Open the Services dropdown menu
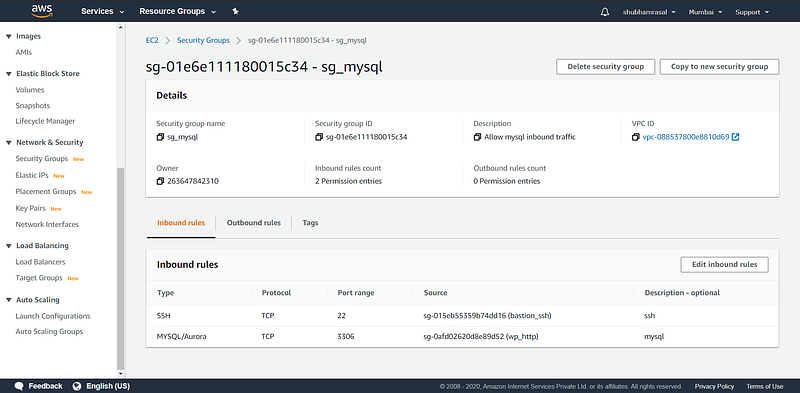Image resolution: width=800 pixels, height=393 pixels. (102, 11)
